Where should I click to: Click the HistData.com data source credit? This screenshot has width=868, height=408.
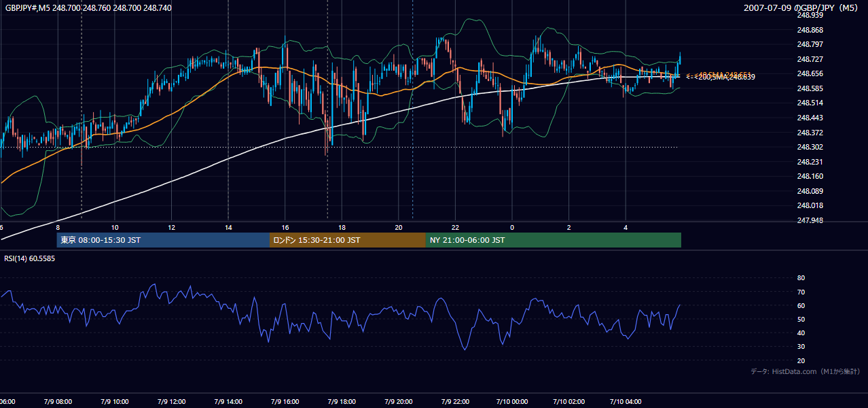[x=806, y=372]
